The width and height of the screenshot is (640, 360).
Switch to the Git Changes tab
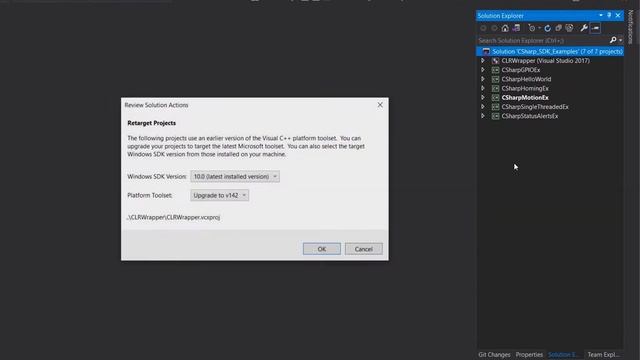tap(494, 355)
